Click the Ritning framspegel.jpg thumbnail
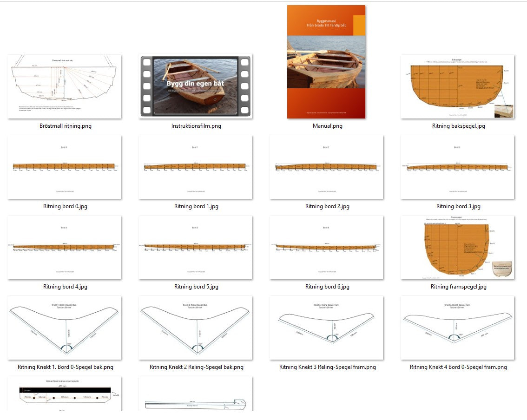This screenshot has height=420, width=527. point(457,247)
